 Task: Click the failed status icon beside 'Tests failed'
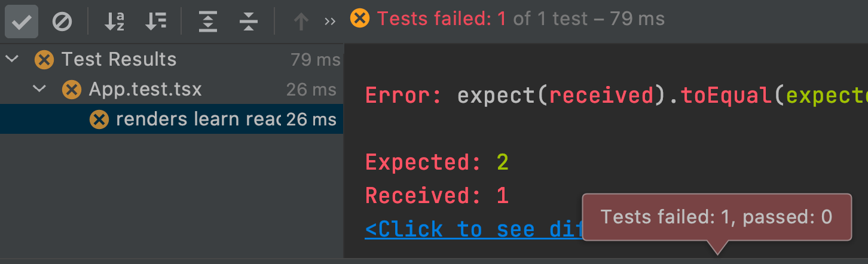click(360, 19)
